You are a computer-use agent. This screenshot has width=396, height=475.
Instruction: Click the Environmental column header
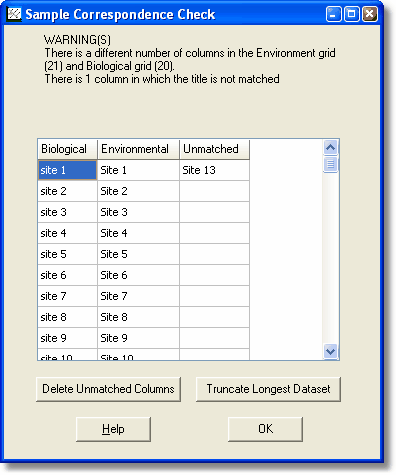138,149
